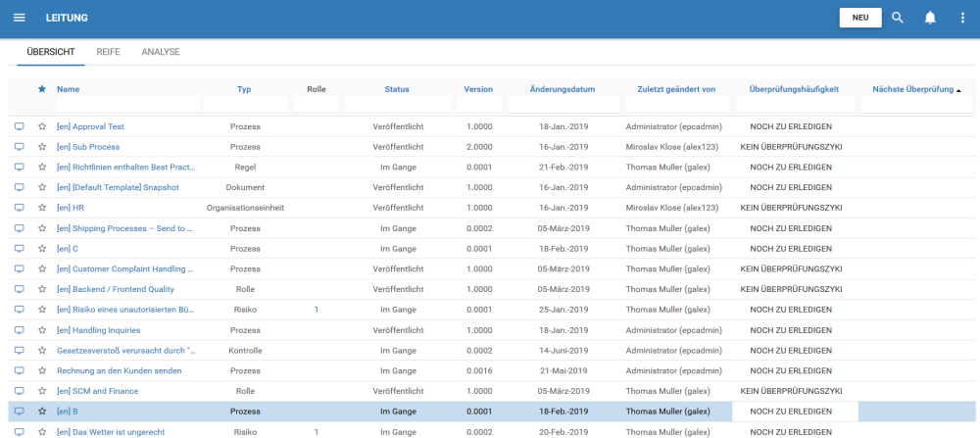Open the [en] Approval Test link
Viewport: 980px width, 438px height.
[90, 126]
